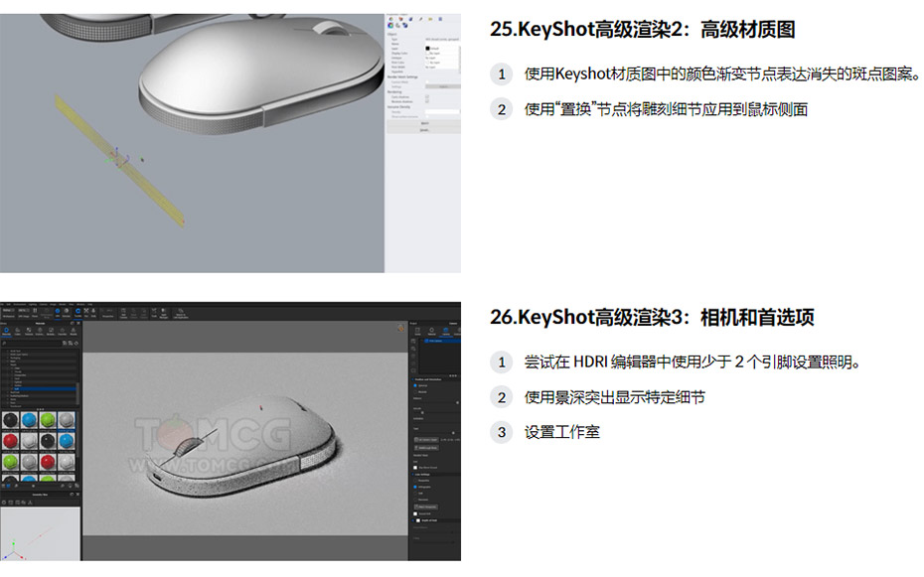This screenshot has height=577, width=924.
Task: Click the Match button in Rhino properties
Action: pos(424,123)
